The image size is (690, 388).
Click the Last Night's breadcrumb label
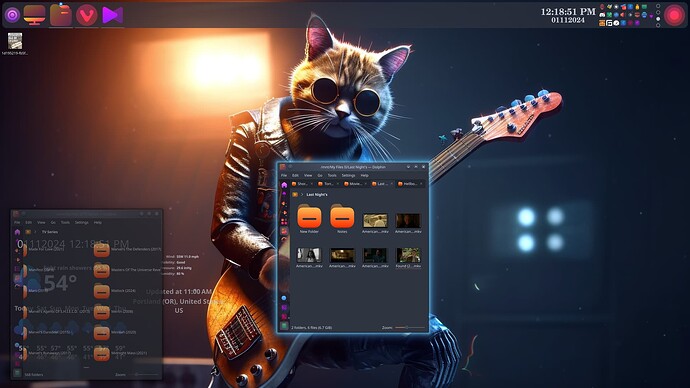coord(317,194)
